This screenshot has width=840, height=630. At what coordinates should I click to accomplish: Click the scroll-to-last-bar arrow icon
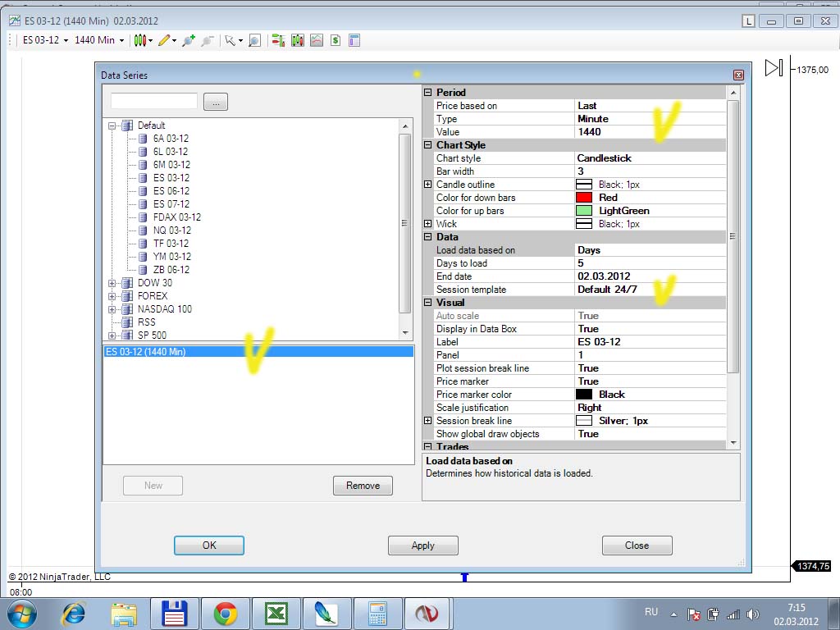(774, 68)
